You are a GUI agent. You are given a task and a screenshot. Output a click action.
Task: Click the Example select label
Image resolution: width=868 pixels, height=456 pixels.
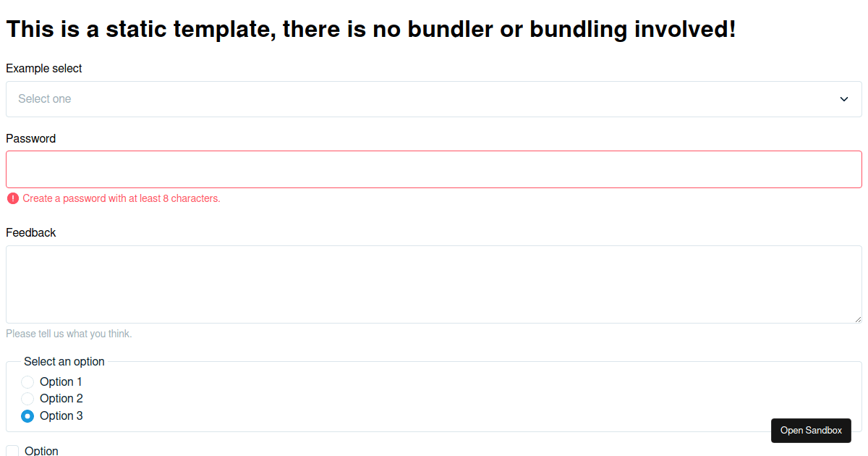tap(44, 68)
